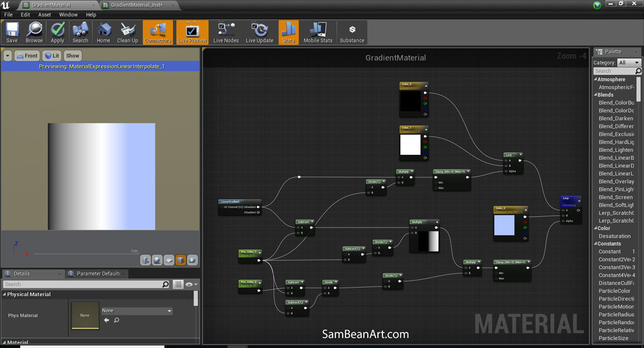Click the Pos_Color_1 node output pin
The image size is (644, 348).
pos(259,260)
